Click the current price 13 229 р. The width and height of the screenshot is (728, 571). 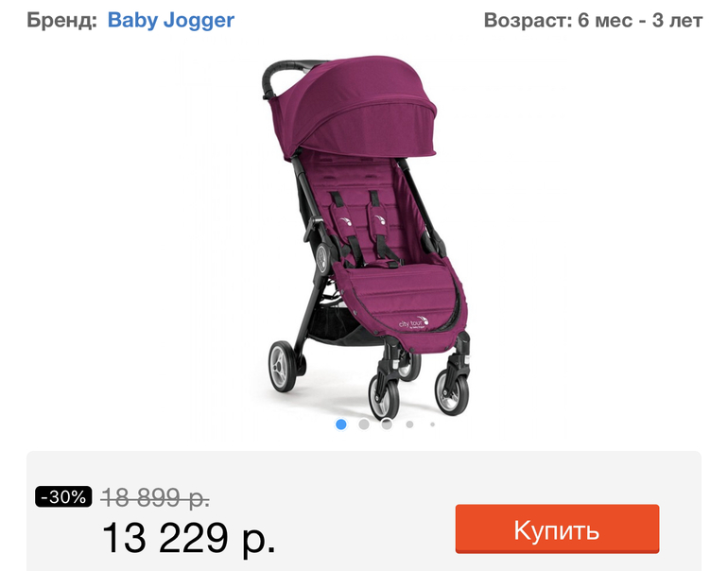click(x=189, y=538)
